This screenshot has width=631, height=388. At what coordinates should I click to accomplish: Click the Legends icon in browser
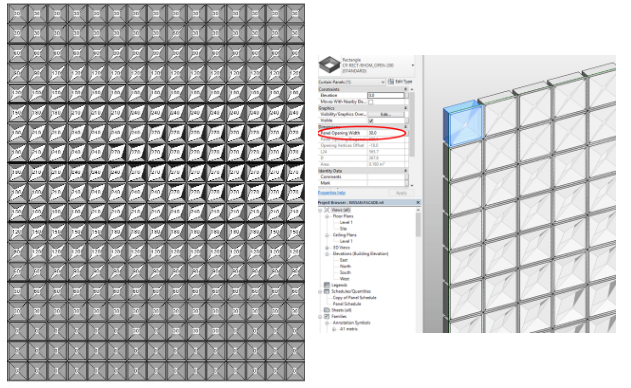click(x=327, y=285)
